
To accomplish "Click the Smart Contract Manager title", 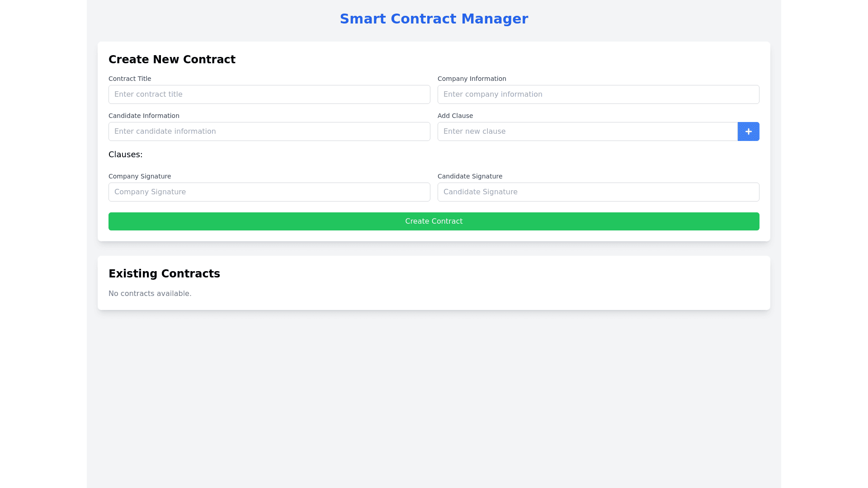I will (x=434, y=19).
